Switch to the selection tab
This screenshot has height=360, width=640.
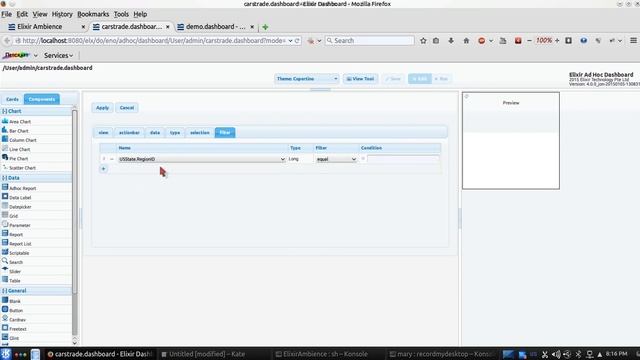[200, 133]
